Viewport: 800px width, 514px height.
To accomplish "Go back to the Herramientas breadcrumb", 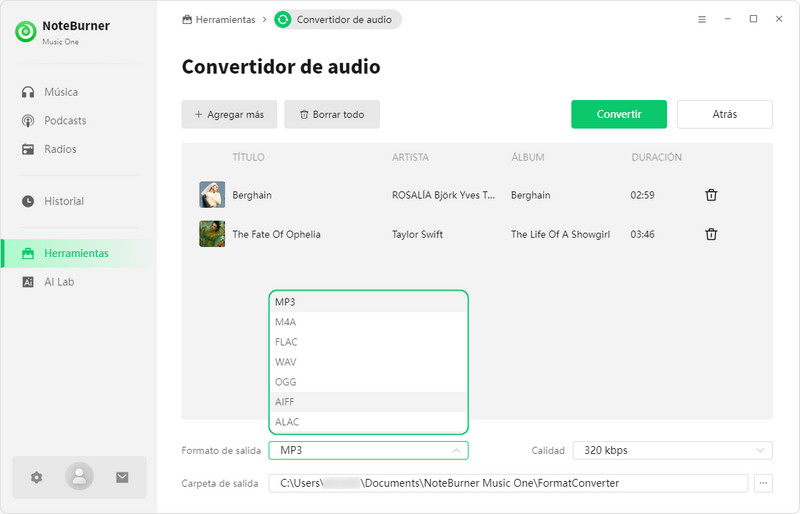I will pyautogui.click(x=219, y=19).
